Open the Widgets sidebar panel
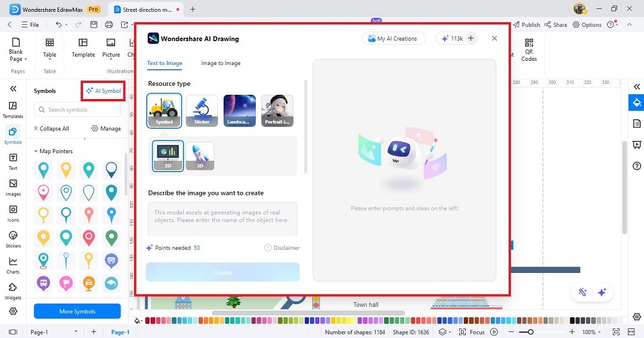The height and width of the screenshot is (338, 644). [x=13, y=291]
